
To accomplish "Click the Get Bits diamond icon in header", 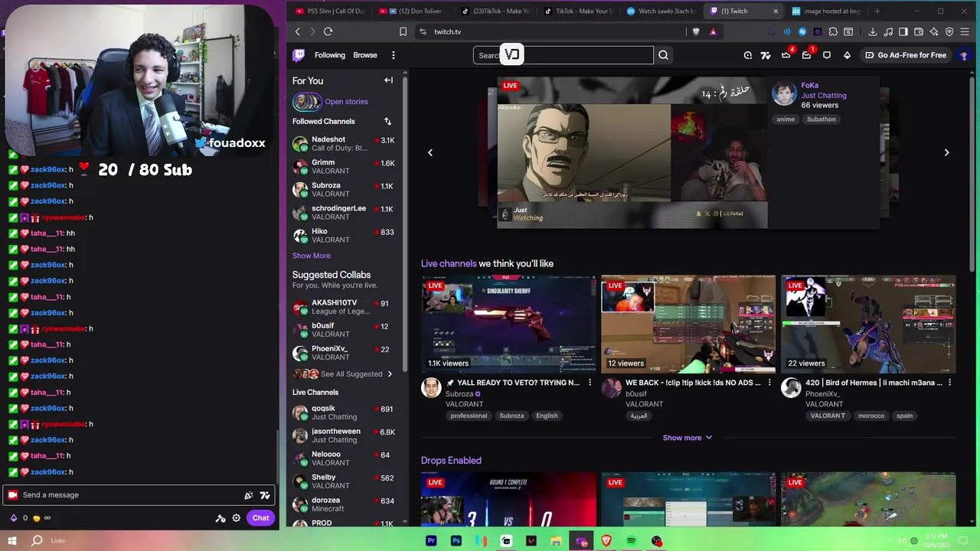I will [847, 55].
